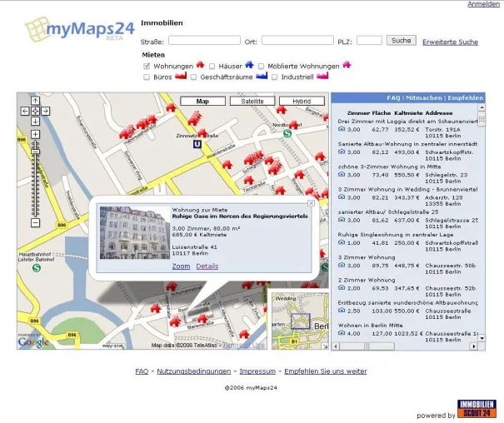Click Zoom link in property bubble
This screenshot has width=504, height=423.
(x=181, y=266)
